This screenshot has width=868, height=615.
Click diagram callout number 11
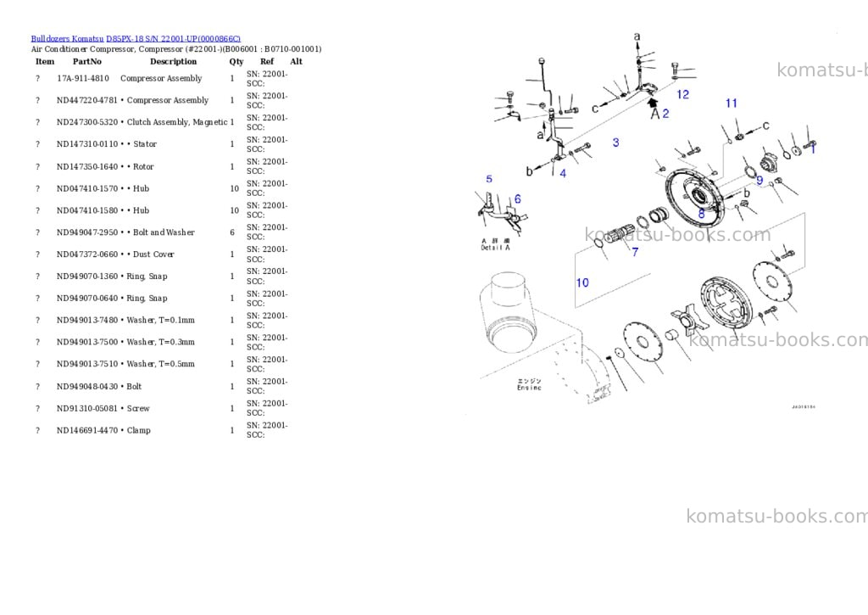click(732, 103)
